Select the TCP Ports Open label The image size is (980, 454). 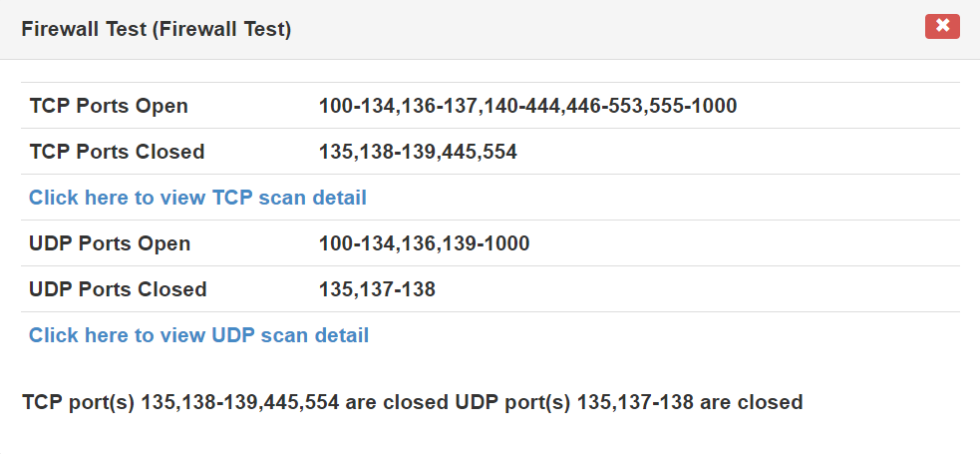click(x=109, y=106)
